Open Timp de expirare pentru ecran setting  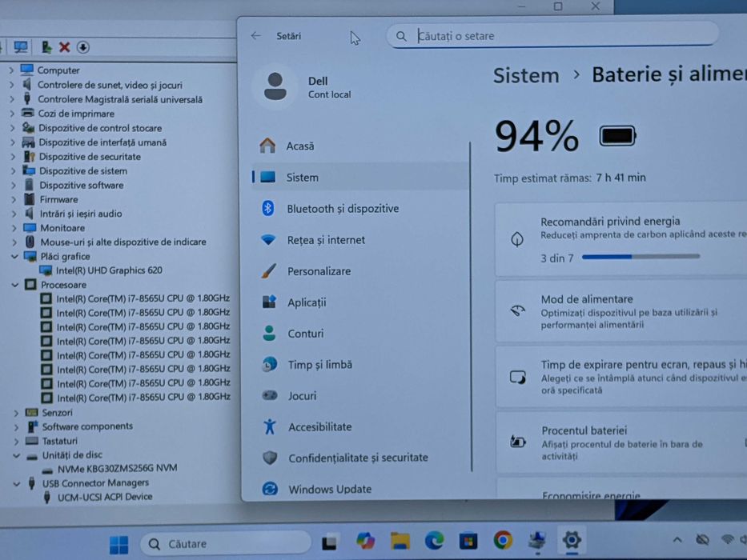[x=620, y=377]
